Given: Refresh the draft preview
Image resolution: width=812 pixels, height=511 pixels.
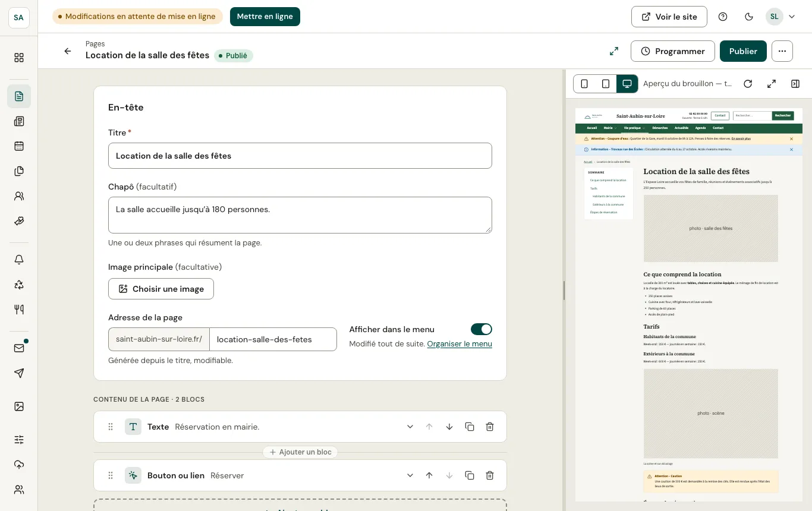Looking at the screenshot, I should click(x=748, y=84).
